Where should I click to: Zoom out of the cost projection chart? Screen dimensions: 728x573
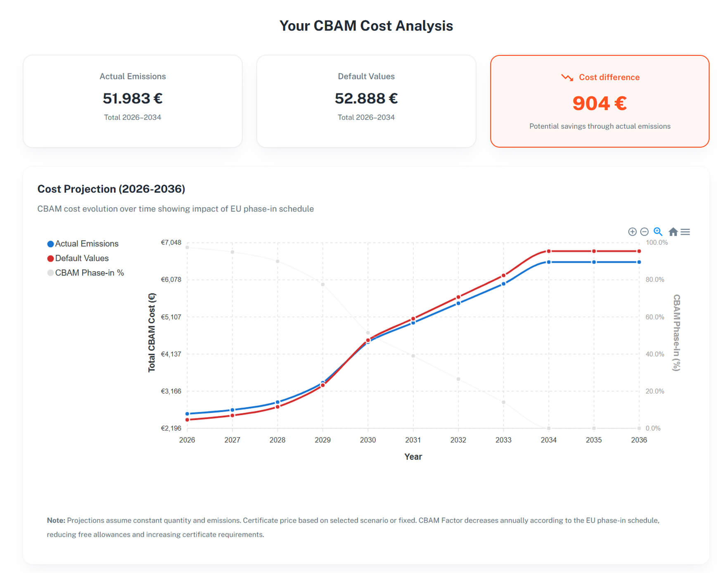[644, 232]
